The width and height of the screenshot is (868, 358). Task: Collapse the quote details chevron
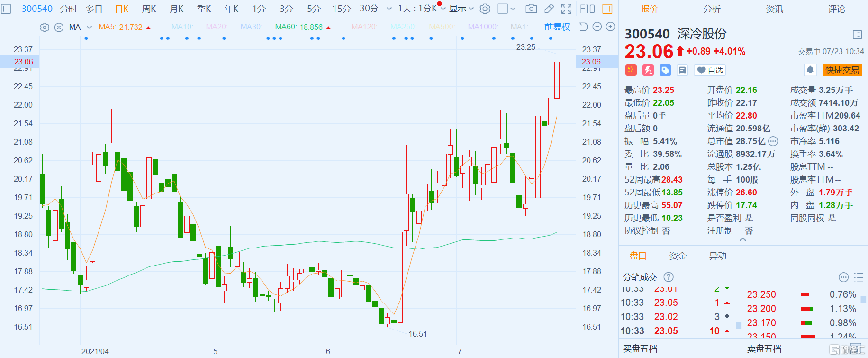coord(743,239)
